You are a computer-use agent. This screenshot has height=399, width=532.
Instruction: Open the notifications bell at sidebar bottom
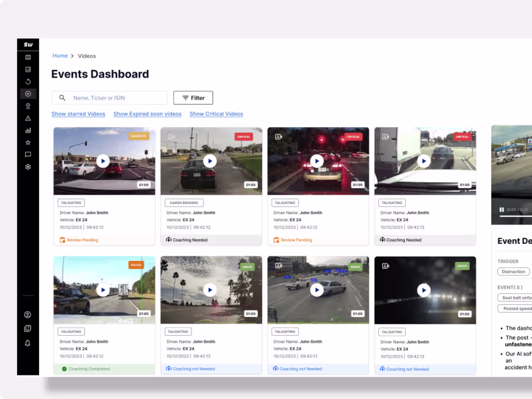(28, 343)
